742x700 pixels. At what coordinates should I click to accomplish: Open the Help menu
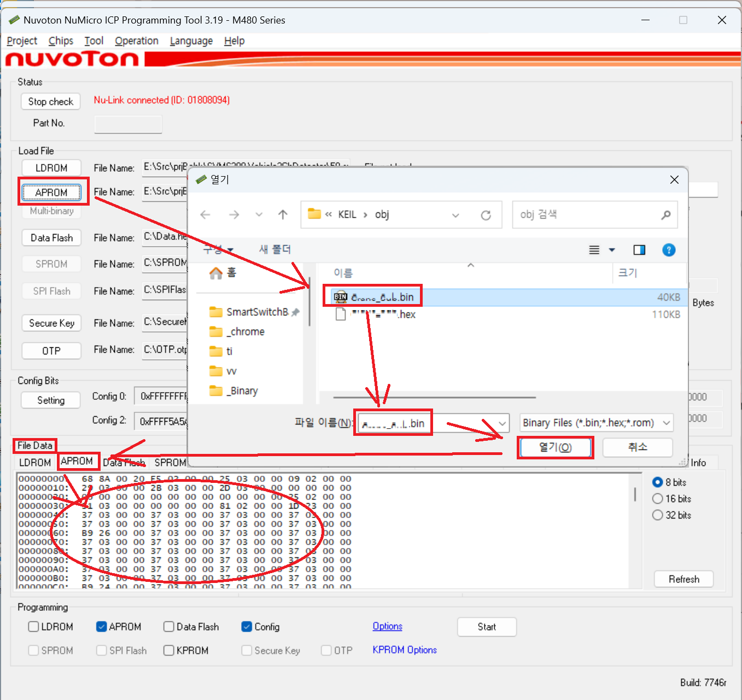pos(234,41)
